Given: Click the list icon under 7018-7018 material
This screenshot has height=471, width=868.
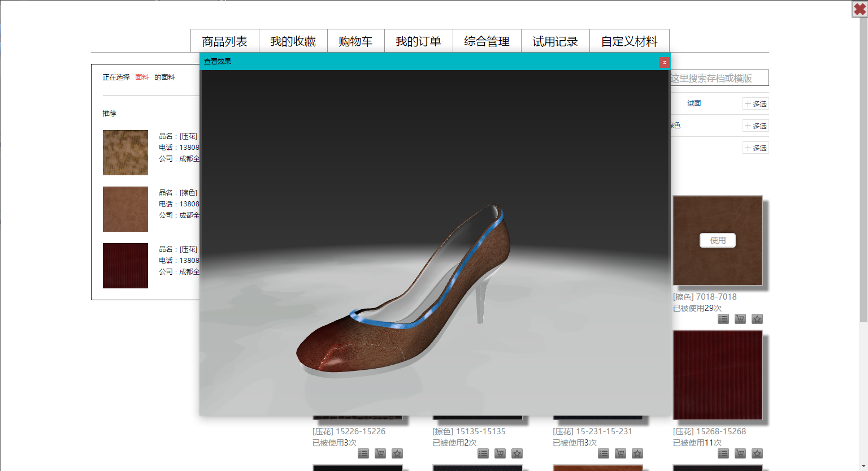Looking at the screenshot, I should coord(723,319).
